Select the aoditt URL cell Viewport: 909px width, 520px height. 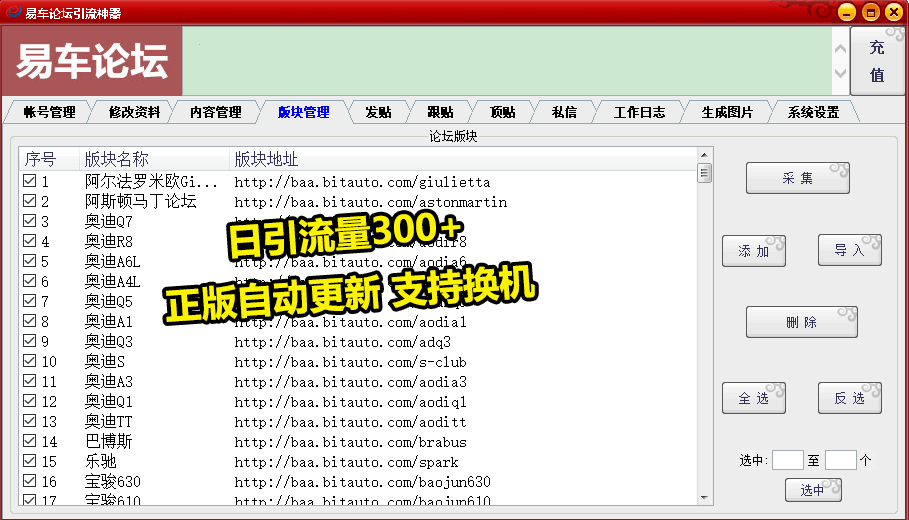350,422
